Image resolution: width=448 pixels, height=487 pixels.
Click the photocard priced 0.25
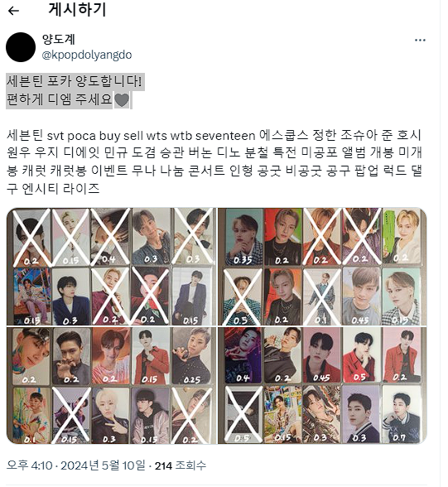coord(191,356)
